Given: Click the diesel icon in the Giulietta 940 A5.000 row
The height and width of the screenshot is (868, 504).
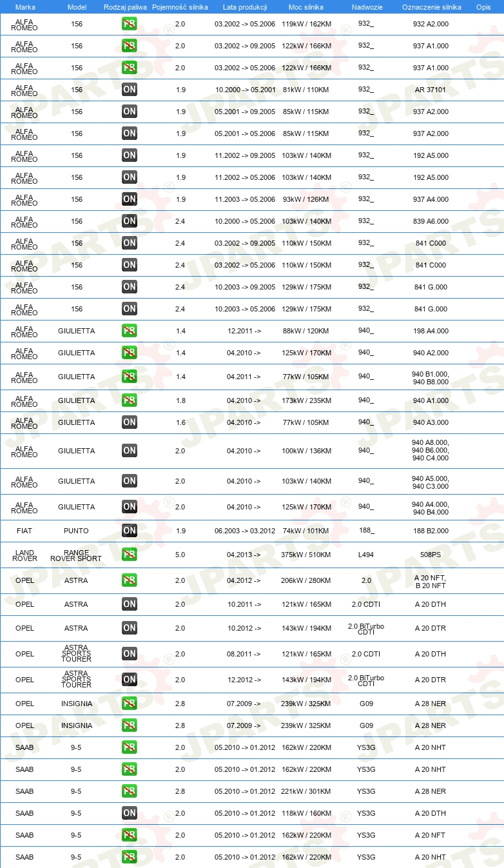Looking at the screenshot, I should coord(130,481).
